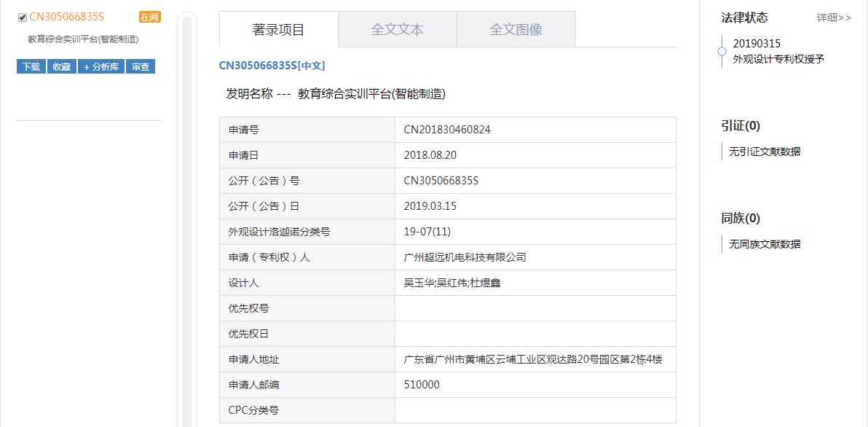
Task: Click the + 分析库 button
Action: (101, 67)
